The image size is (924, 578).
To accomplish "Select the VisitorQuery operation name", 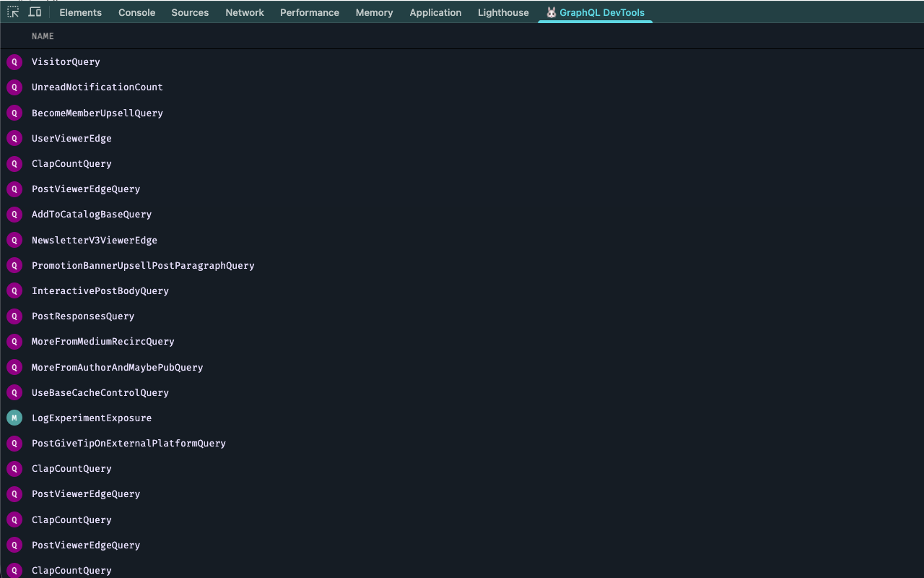I will click(x=66, y=62).
